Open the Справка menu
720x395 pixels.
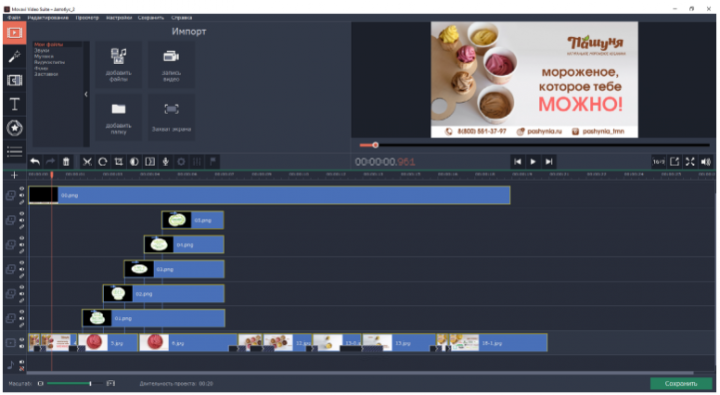pyautogui.click(x=181, y=17)
